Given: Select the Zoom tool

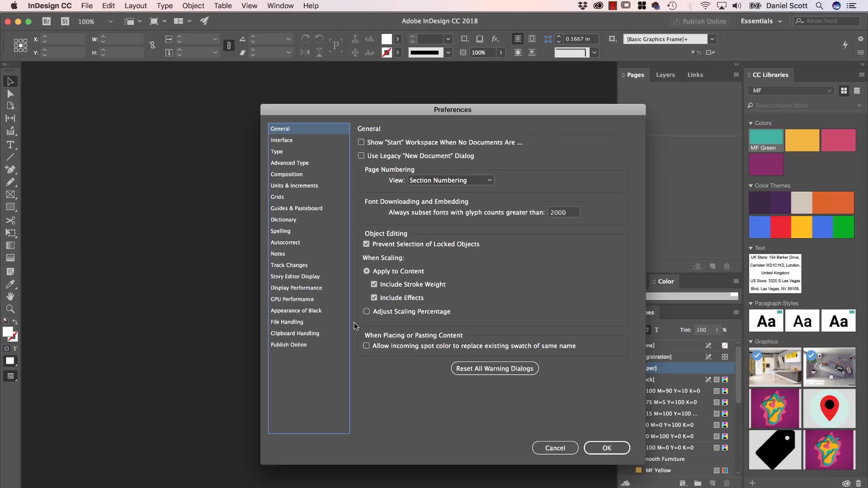Looking at the screenshot, I should (10, 309).
